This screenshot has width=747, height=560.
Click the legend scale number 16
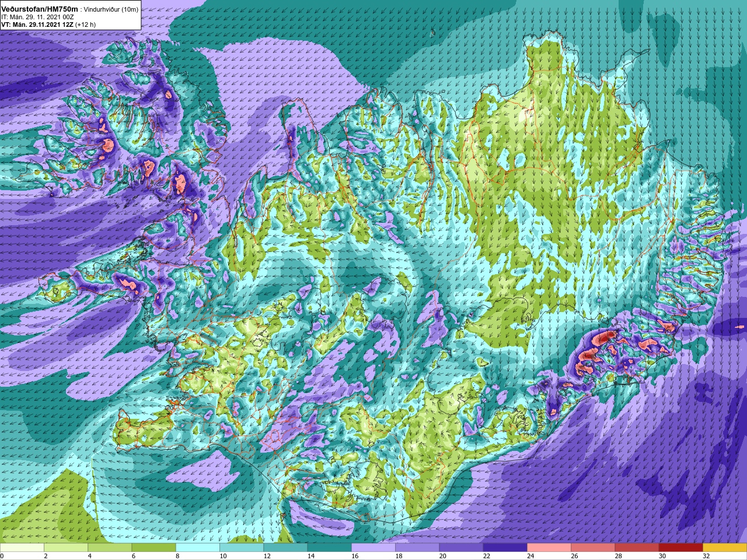355,556
